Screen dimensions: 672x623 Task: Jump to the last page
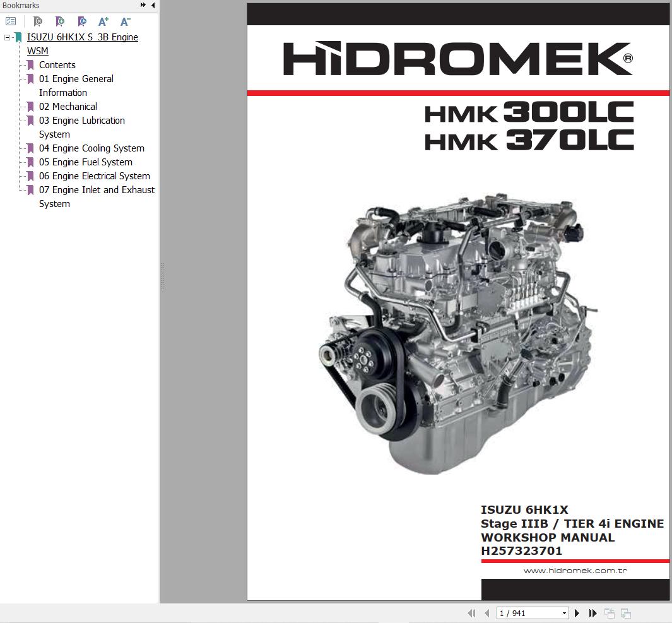point(592,613)
